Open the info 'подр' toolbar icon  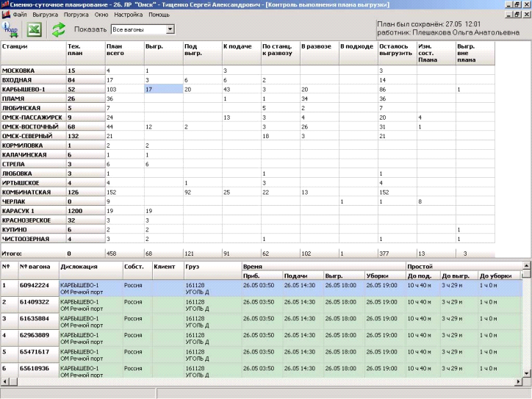click(10, 29)
